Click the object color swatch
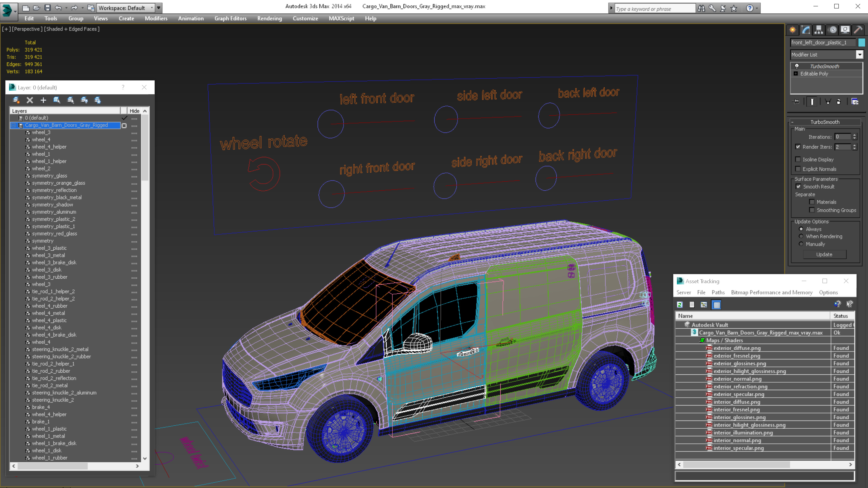The width and height of the screenshot is (868, 488). pyautogui.click(x=862, y=42)
